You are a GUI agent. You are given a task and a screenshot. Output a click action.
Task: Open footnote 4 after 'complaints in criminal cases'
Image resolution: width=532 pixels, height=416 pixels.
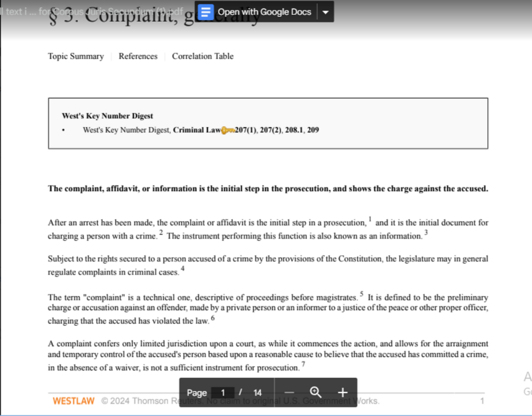pyautogui.click(x=183, y=268)
